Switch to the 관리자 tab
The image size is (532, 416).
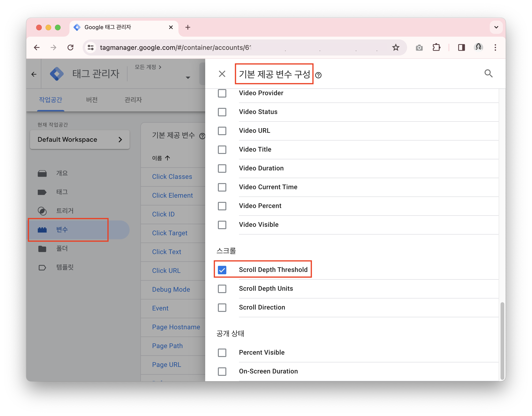tap(133, 99)
